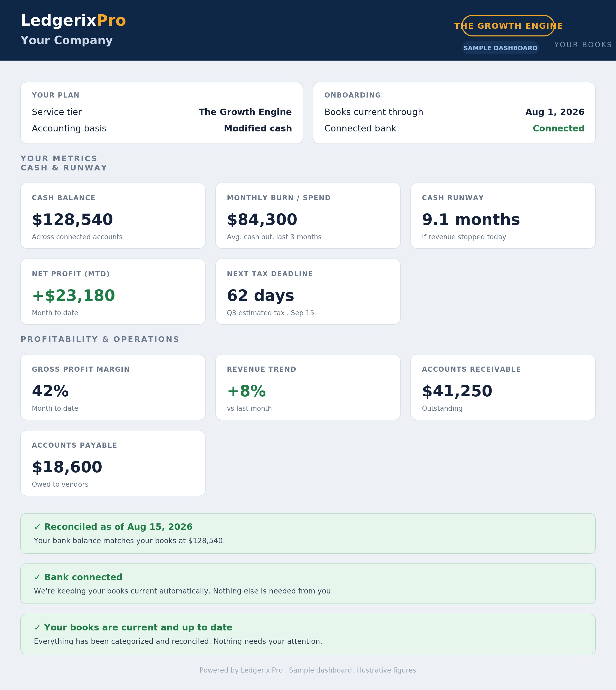Select the Across connected accounts caption
This screenshot has width=616, height=690.
tap(77, 237)
